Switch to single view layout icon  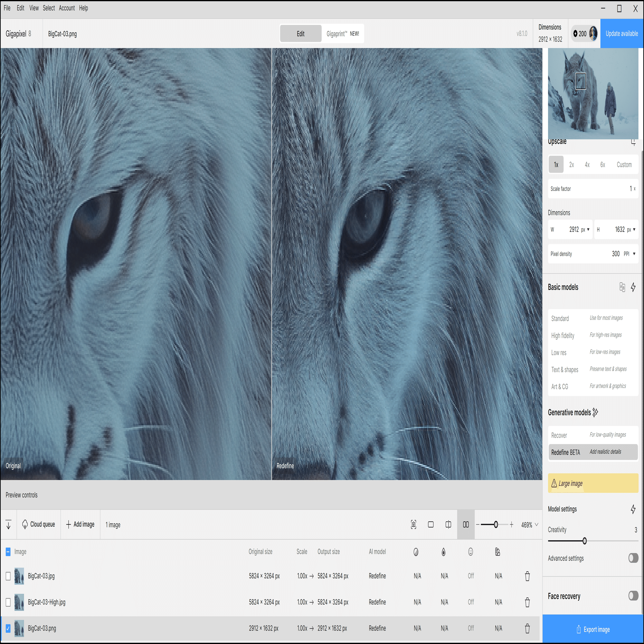pyautogui.click(x=431, y=525)
